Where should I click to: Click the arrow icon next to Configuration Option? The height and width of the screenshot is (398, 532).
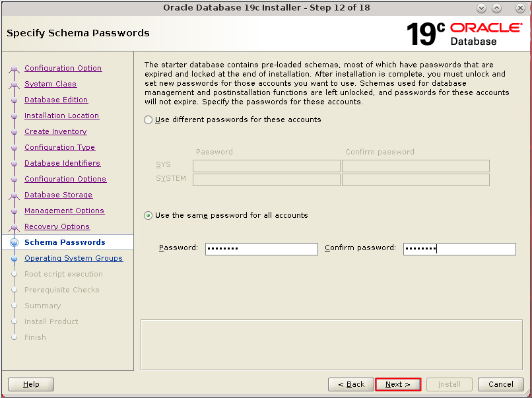coord(15,68)
